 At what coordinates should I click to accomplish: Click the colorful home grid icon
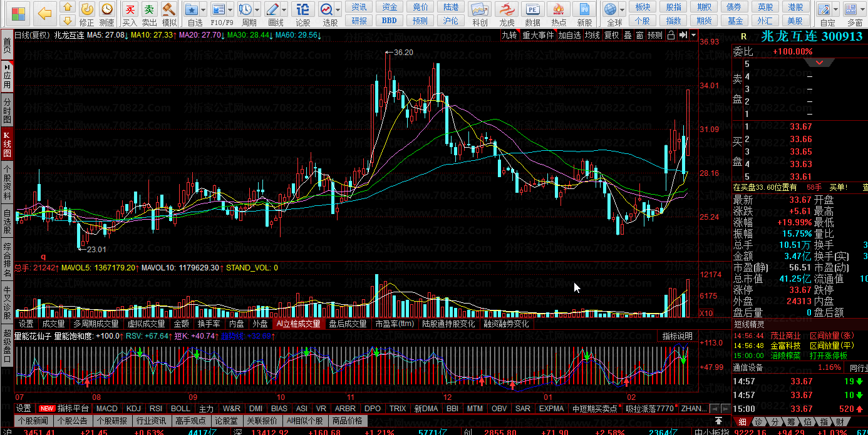(19, 13)
